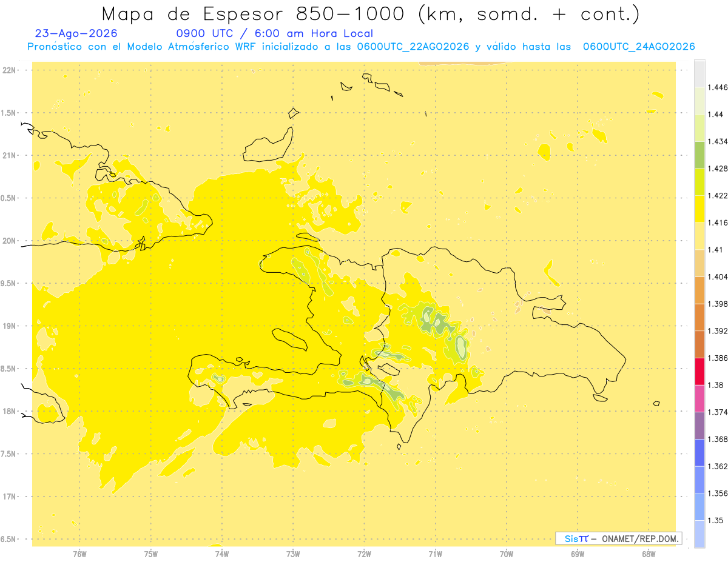
Task: Click the colorbar value '1.392'
Action: click(718, 331)
